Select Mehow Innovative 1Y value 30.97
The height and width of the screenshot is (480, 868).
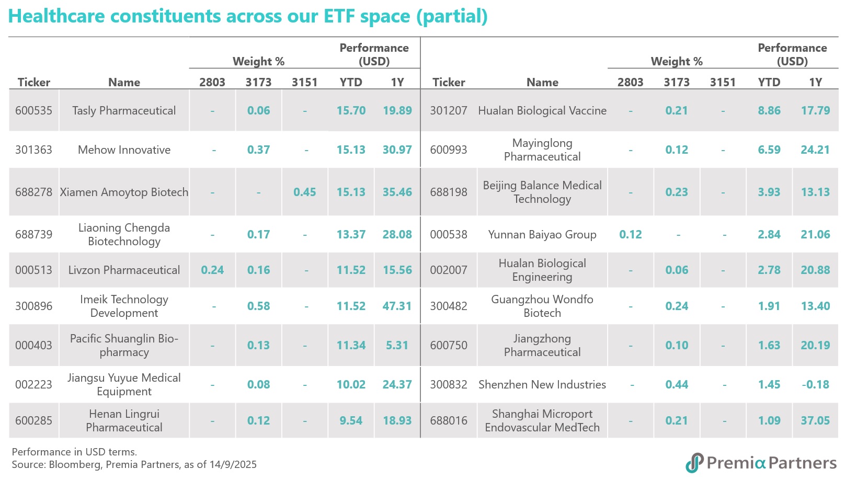point(397,150)
